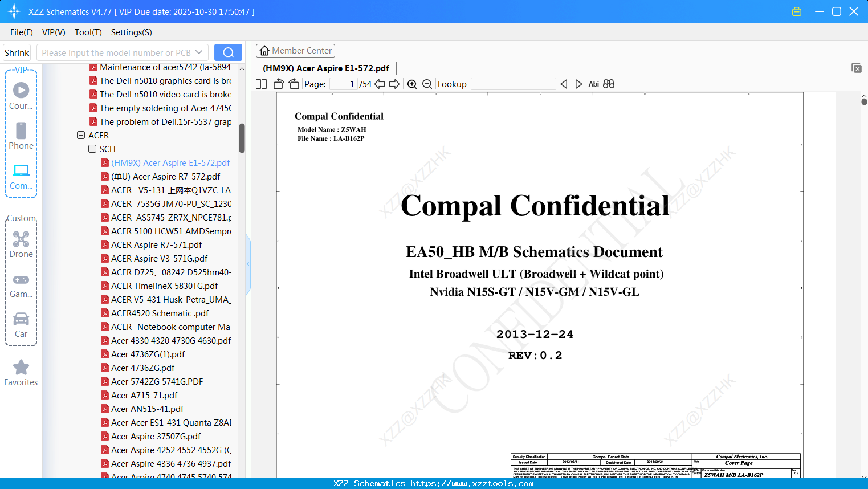Toggle the two-page view icon
The height and width of the screenshot is (489, 868).
[262, 84]
